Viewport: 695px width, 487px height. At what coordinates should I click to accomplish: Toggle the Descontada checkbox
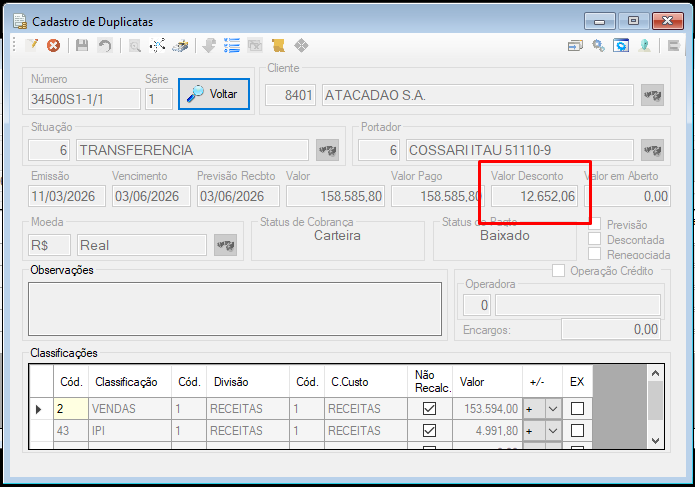click(594, 239)
